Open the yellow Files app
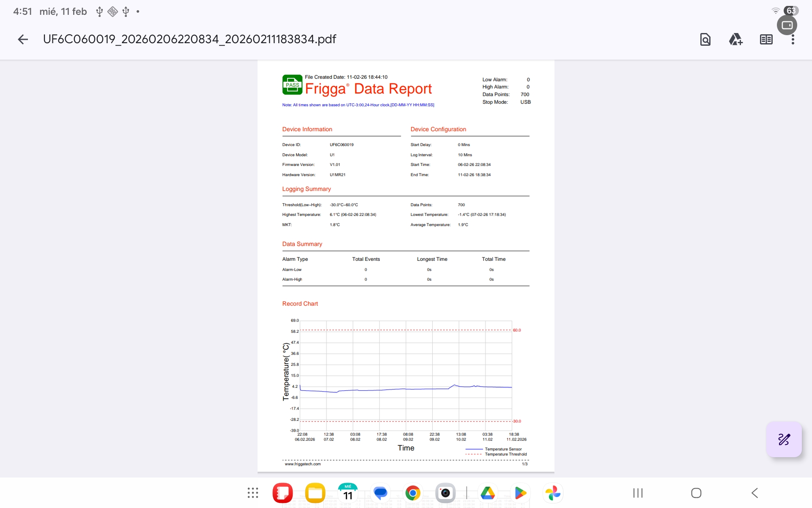This screenshot has height=508, width=812. pos(315,493)
